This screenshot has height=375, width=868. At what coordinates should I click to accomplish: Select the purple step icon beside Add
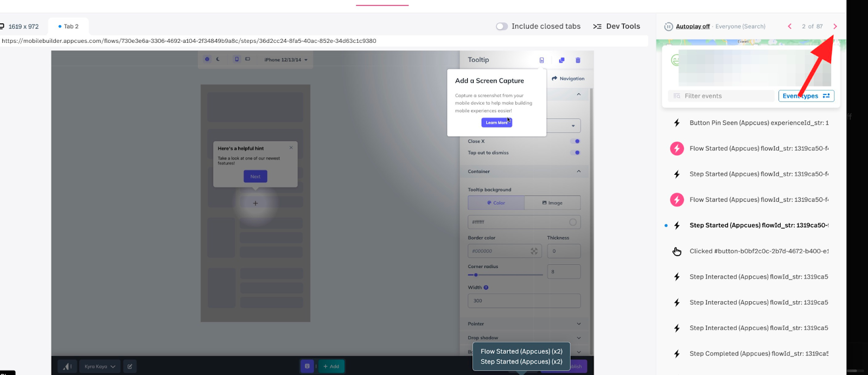point(307,366)
